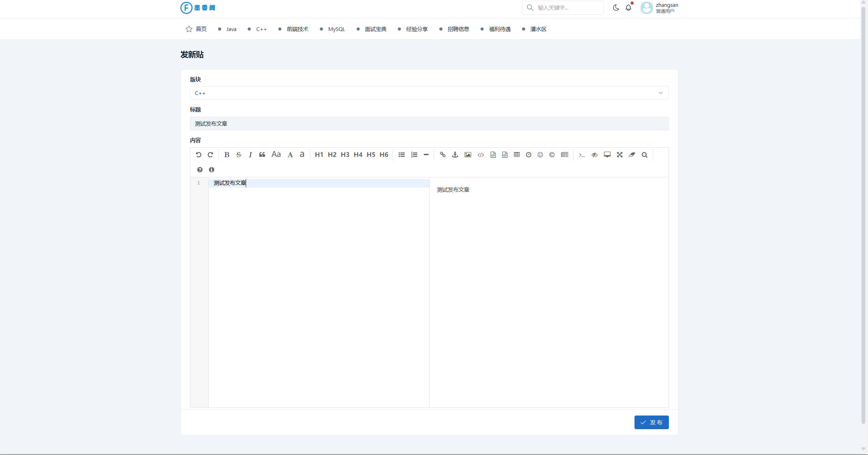The image size is (868, 455).
Task: Click the 标题 title input field
Action: point(429,124)
